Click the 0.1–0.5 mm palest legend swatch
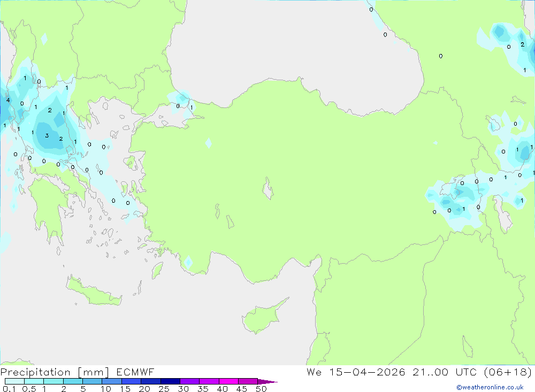Viewport: 535px width, 392px height. pos(14,381)
